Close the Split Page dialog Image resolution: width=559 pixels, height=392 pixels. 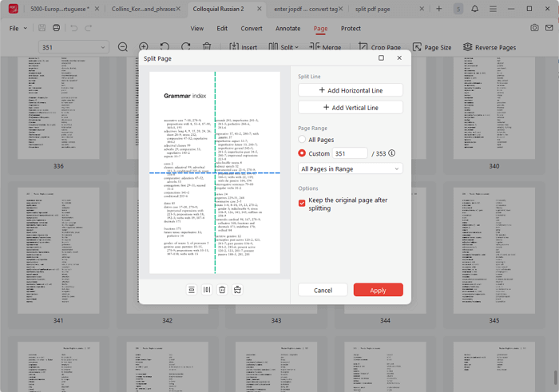[x=399, y=57]
